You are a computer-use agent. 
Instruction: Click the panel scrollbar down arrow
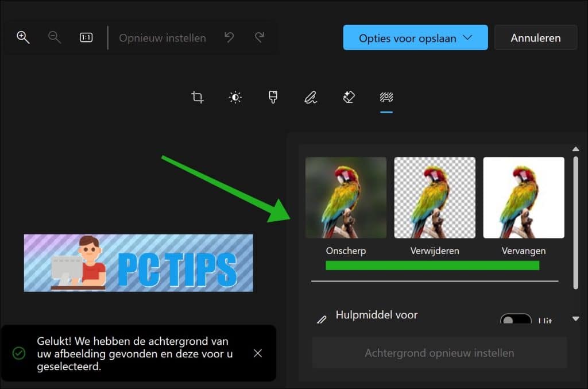click(575, 319)
